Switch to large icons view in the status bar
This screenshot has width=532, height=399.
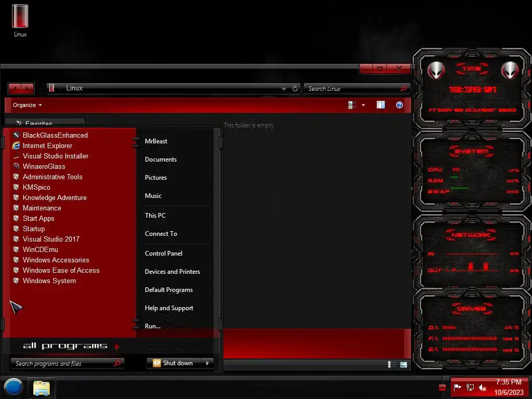(x=403, y=364)
